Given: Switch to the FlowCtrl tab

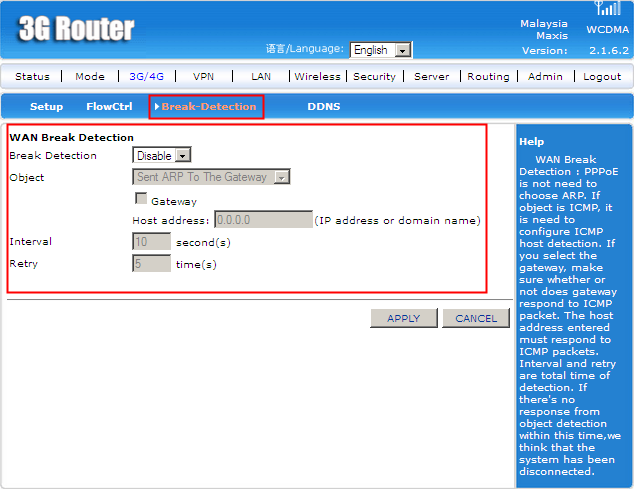Looking at the screenshot, I should [109, 106].
